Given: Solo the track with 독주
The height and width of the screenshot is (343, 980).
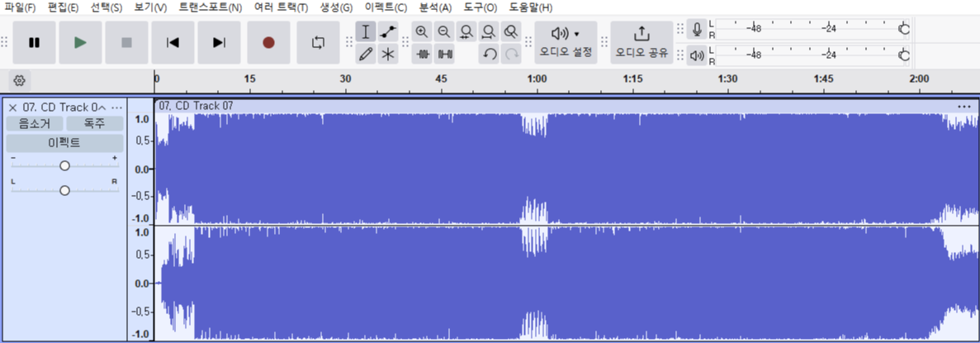Looking at the screenshot, I should click(x=95, y=123).
